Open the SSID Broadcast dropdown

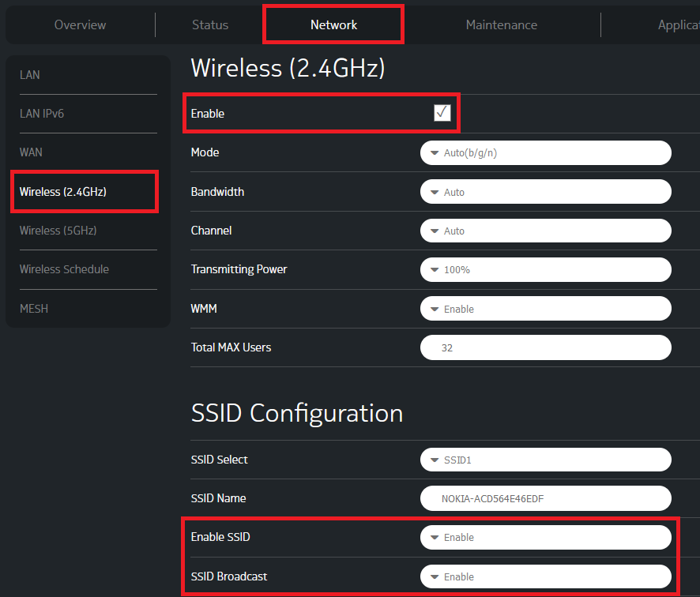pyautogui.click(x=545, y=576)
